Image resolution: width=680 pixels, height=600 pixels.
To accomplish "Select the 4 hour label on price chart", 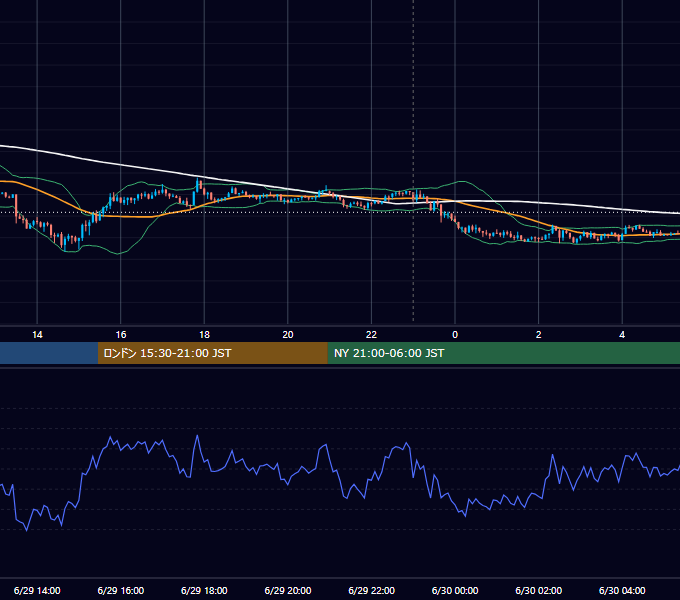I will tap(622, 335).
